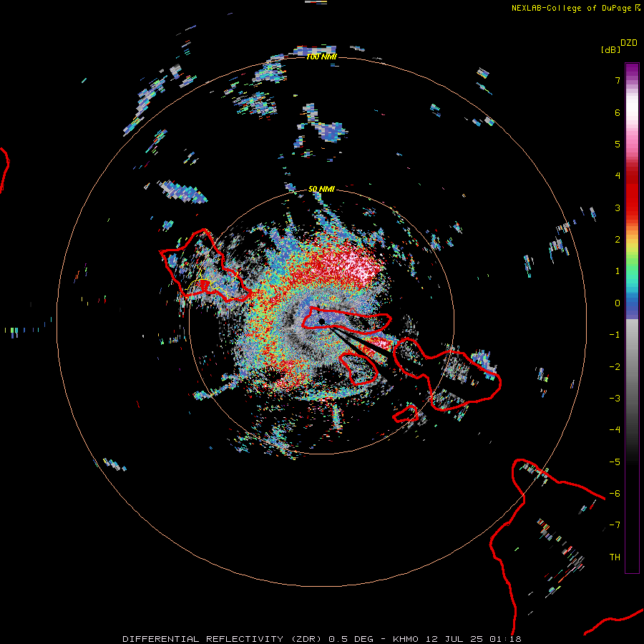The width and height of the screenshot is (644, 644).
Task: Click the positive 4 dB scale value
Action: coord(618,176)
